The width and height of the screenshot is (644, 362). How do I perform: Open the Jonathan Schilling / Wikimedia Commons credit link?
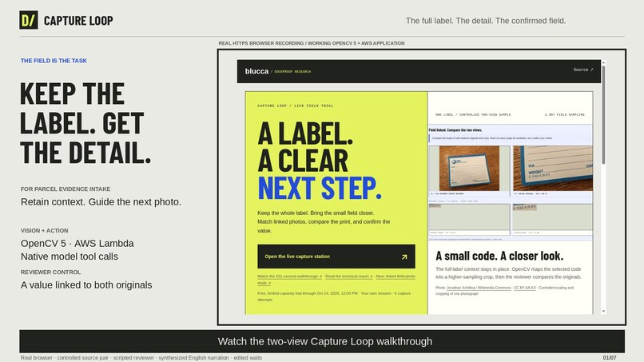click(479, 288)
